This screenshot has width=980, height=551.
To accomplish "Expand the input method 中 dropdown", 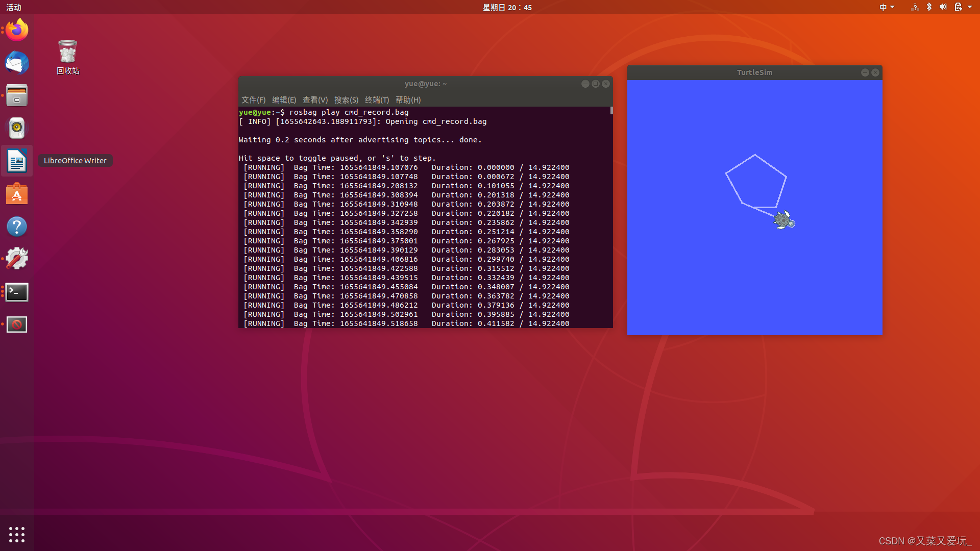I will pyautogui.click(x=887, y=7).
